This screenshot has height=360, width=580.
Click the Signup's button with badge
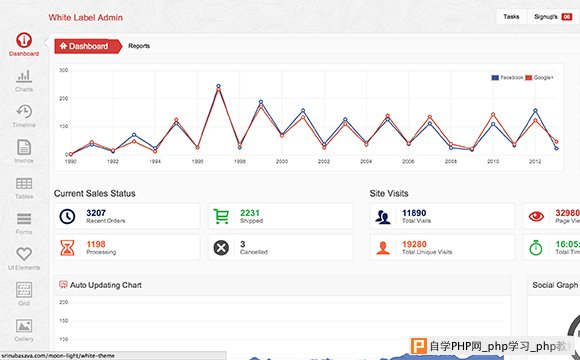[553, 17]
